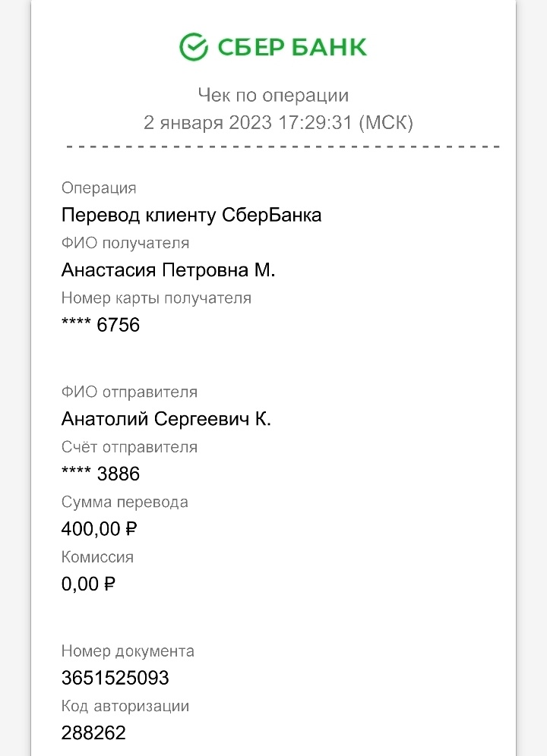Click the Сумма перевода label

[125, 502]
